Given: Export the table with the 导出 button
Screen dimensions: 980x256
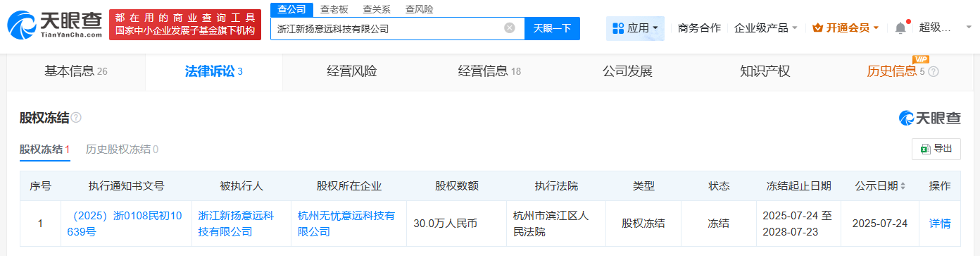Looking at the screenshot, I should pos(936,149).
